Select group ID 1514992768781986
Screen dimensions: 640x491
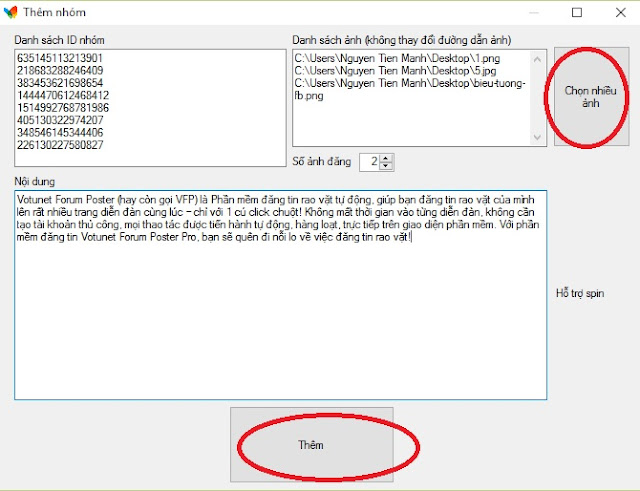pos(63,108)
